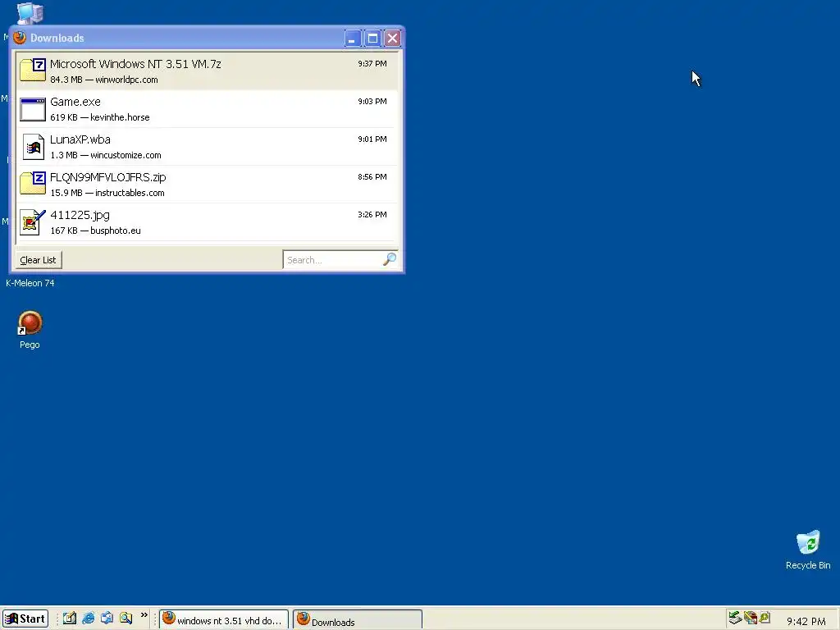This screenshot has width=840, height=630.
Task: Click the Downloads window title bar text
Action: (57, 38)
